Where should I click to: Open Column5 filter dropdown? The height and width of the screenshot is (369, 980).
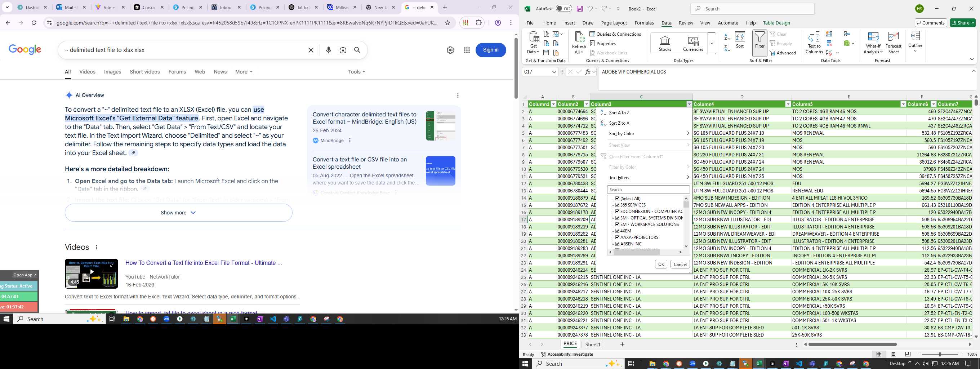pyautogui.click(x=903, y=104)
